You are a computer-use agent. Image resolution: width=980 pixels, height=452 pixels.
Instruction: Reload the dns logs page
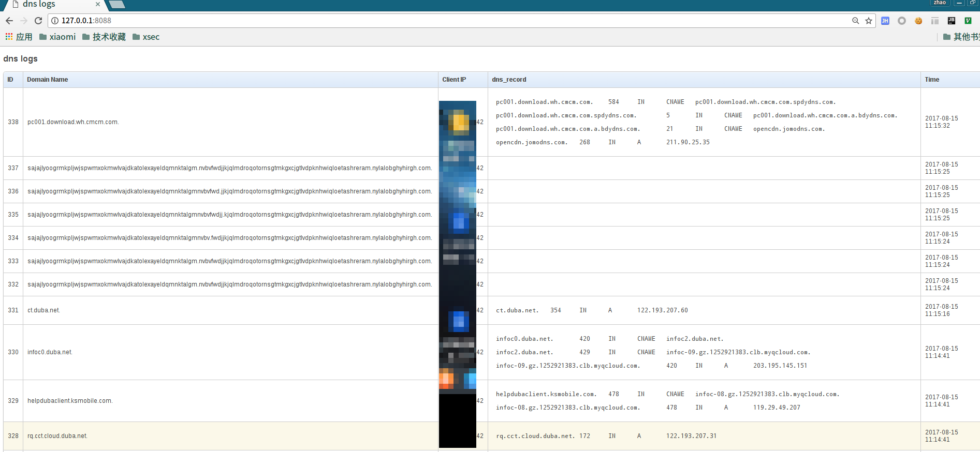pyautogui.click(x=38, y=21)
